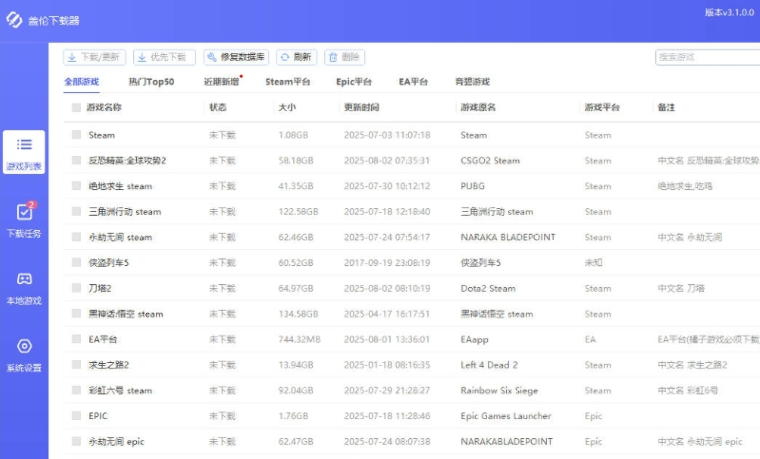The height and width of the screenshot is (459, 760).
Task: Click the 大小 column header
Action: (287, 107)
